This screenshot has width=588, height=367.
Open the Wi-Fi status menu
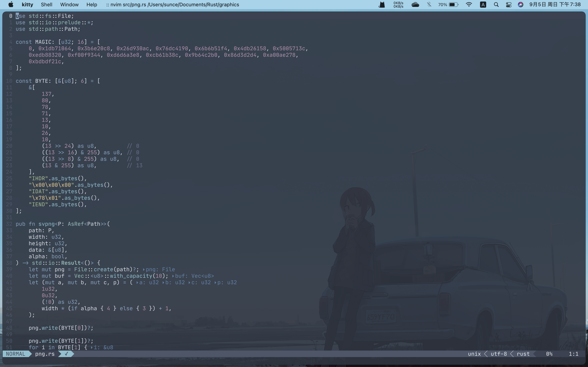tap(469, 4)
